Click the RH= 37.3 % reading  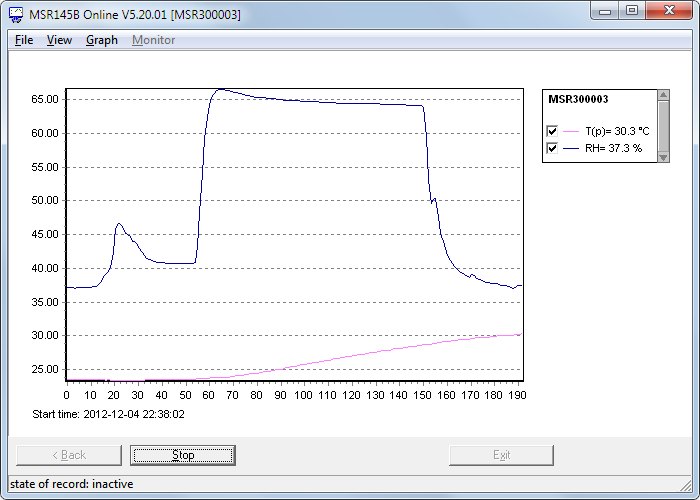pos(613,148)
